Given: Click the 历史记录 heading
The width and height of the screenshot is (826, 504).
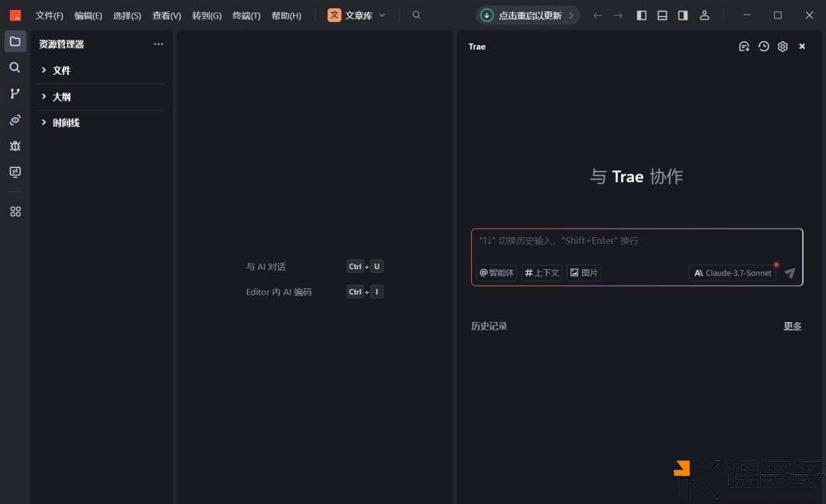Looking at the screenshot, I should (x=489, y=326).
